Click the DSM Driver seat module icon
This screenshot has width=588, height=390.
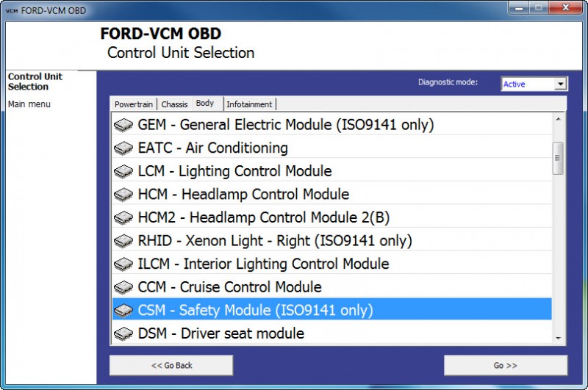coord(123,334)
